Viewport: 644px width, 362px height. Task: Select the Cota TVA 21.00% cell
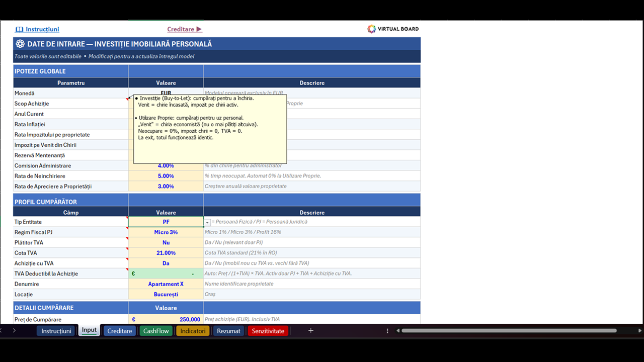click(166, 253)
